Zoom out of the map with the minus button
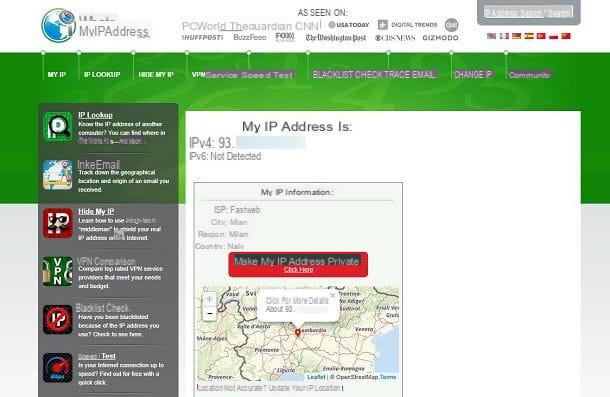 [x=209, y=313]
